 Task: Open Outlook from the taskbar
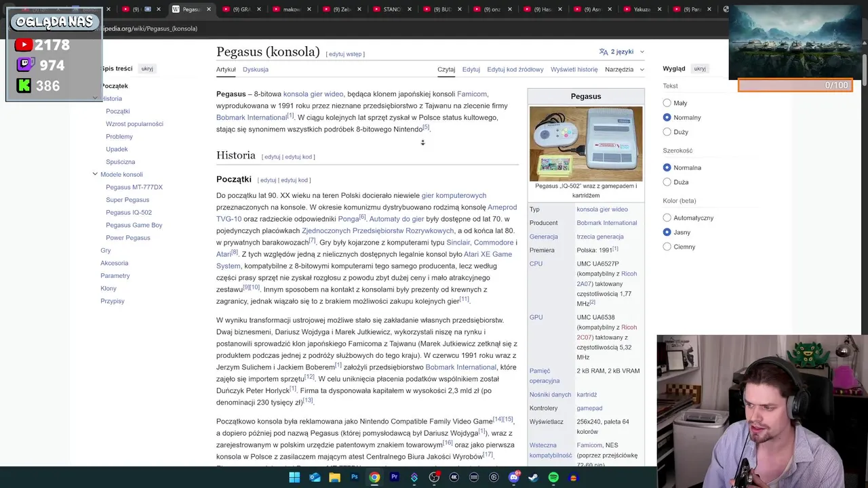click(315, 477)
